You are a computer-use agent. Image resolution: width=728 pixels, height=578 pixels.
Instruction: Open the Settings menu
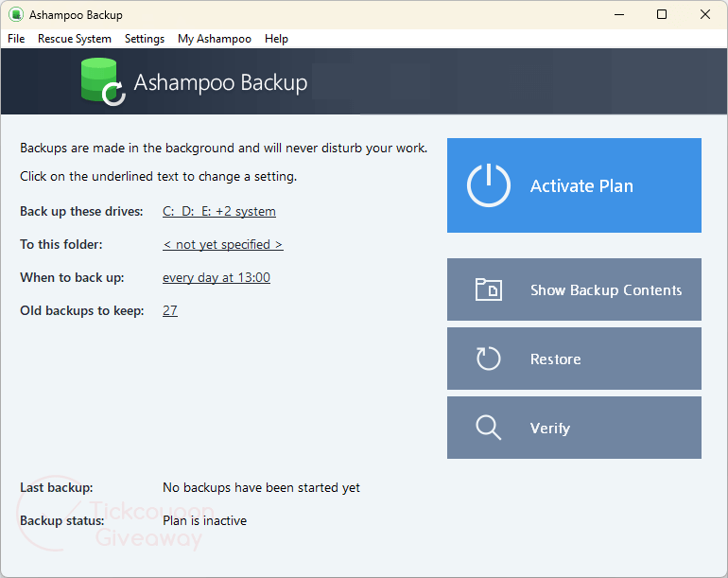tap(145, 39)
